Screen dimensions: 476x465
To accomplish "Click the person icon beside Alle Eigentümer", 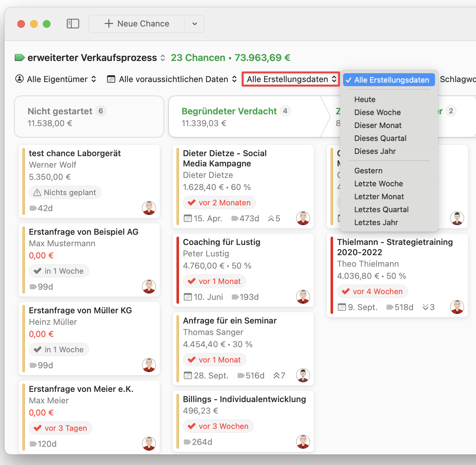I will (x=19, y=79).
